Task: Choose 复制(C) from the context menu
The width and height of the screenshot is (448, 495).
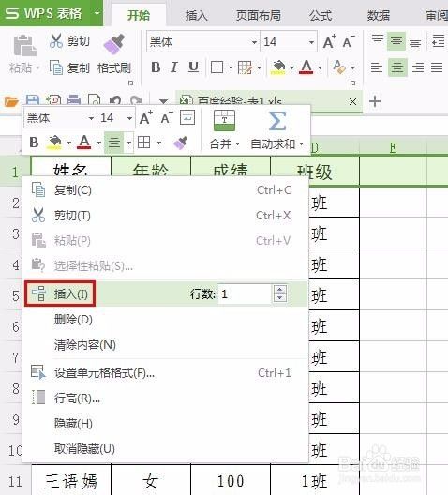Action: (x=165, y=190)
